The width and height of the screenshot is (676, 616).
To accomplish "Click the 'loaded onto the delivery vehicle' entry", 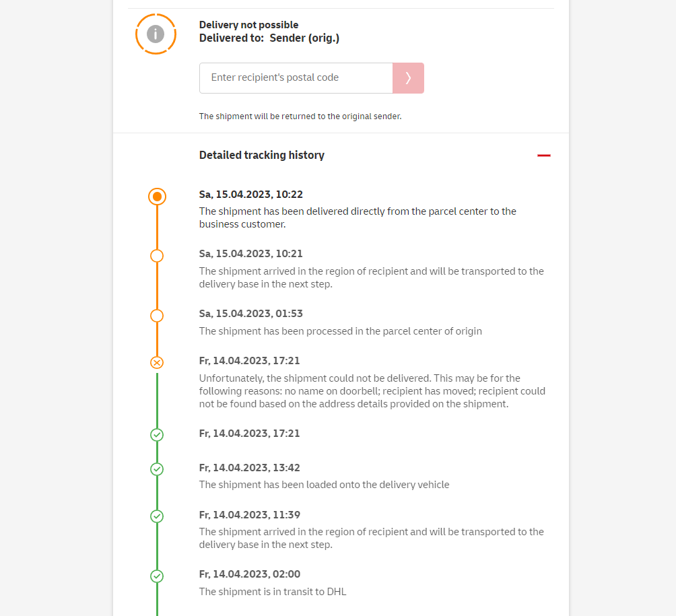I will (x=324, y=485).
